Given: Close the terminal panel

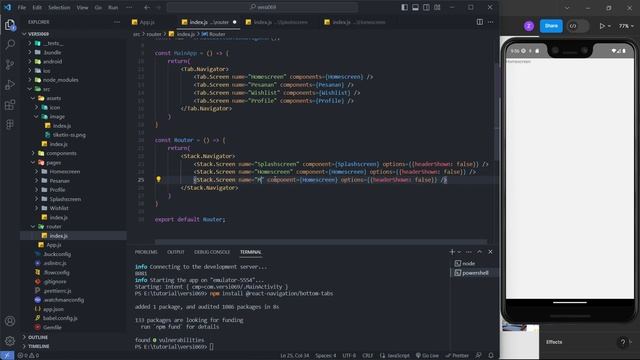Looking at the screenshot, I should pos(491,252).
